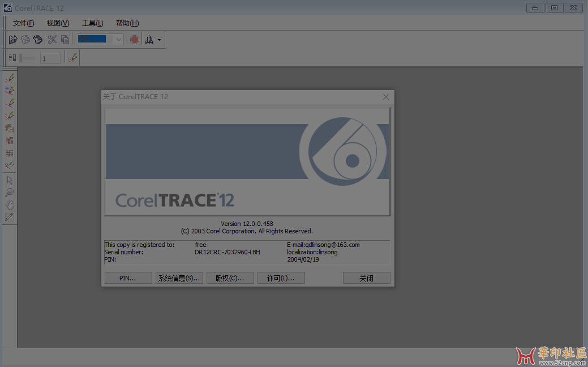Click the Version 12.0.0.458 text

[247, 224]
